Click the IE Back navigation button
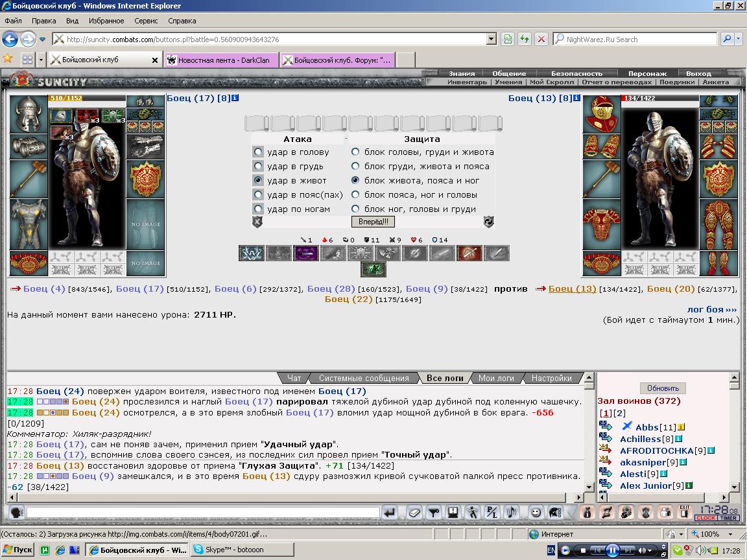Image resolution: width=747 pixels, height=560 pixels. coord(10,39)
